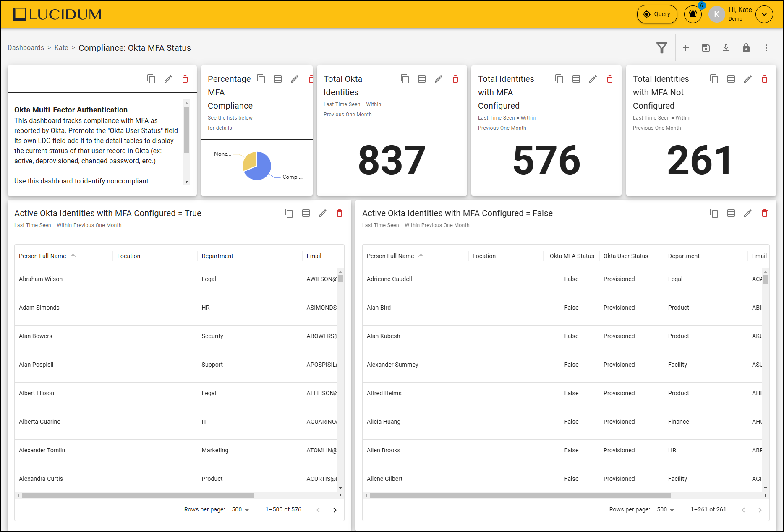
Task: Edit Total Identities with MFA Not Configured
Action: tap(748, 79)
